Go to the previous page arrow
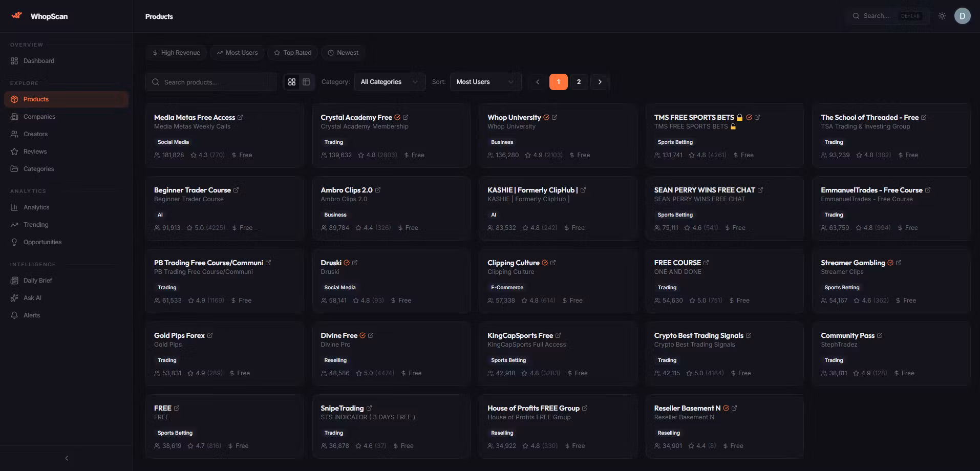The height and width of the screenshot is (471, 980). [x=538, y=82]
